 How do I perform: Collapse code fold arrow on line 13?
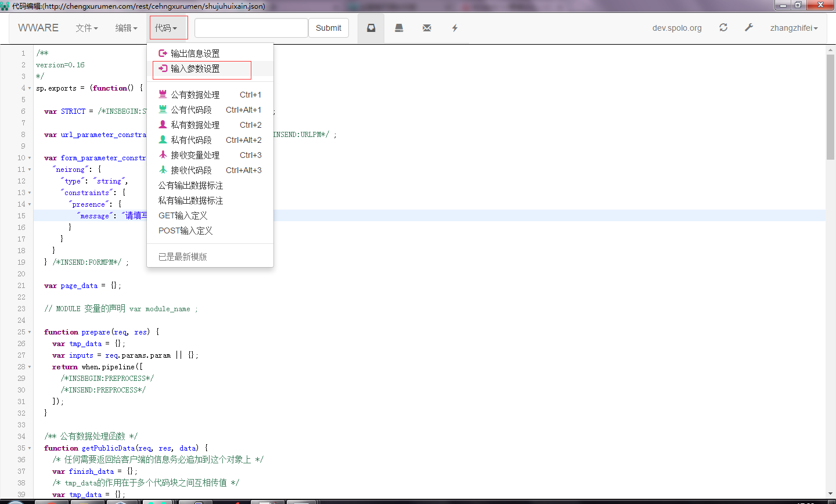30,193
